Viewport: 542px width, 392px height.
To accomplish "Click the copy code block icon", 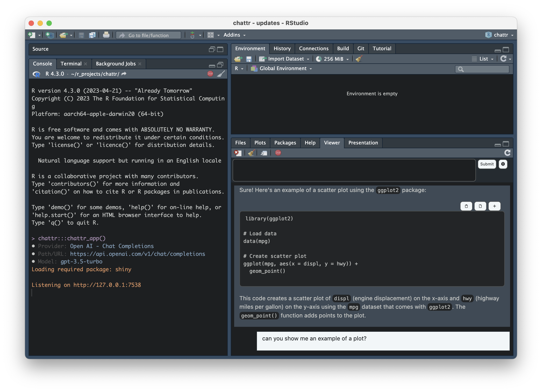I will click(466, 206).
